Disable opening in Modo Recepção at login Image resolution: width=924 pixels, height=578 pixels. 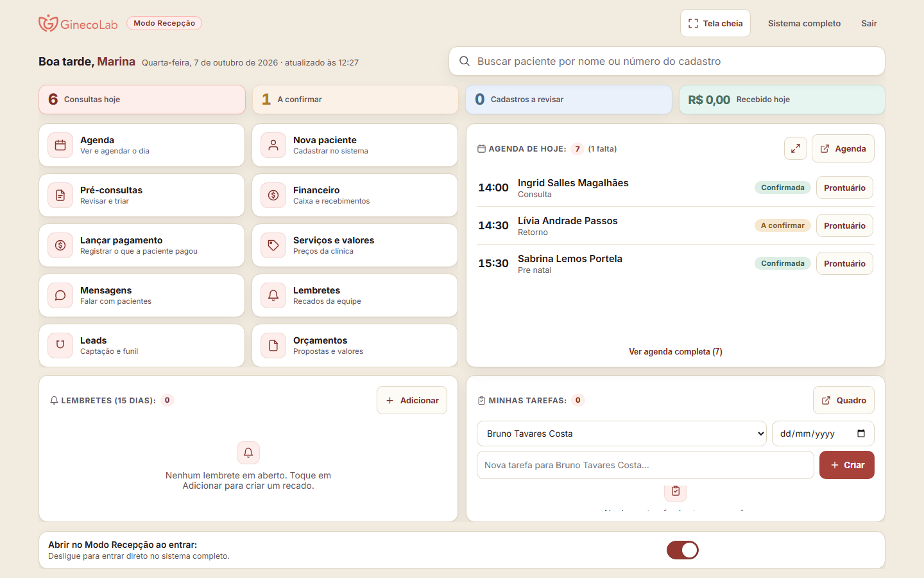tap(683, 550)
